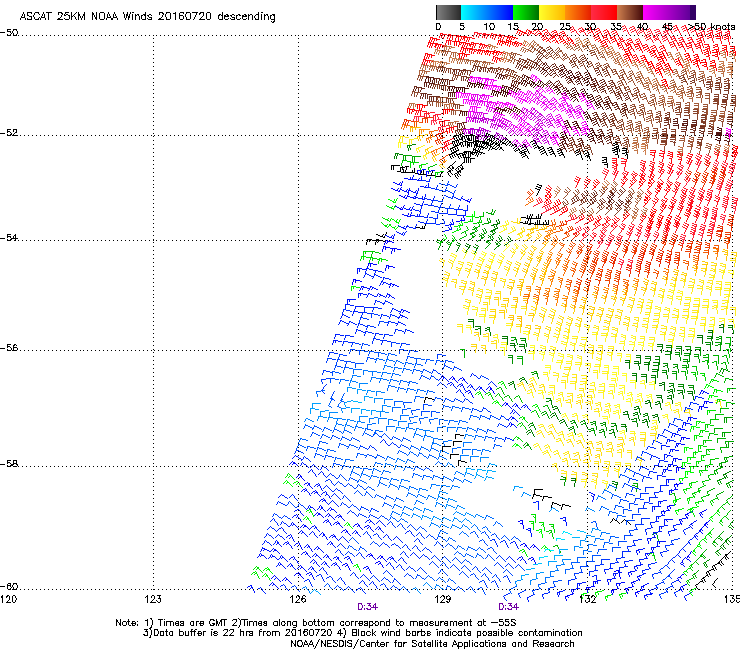Click the legend tick label '45'
Screen dimensions: 740x650
click(x=668, y=27)
